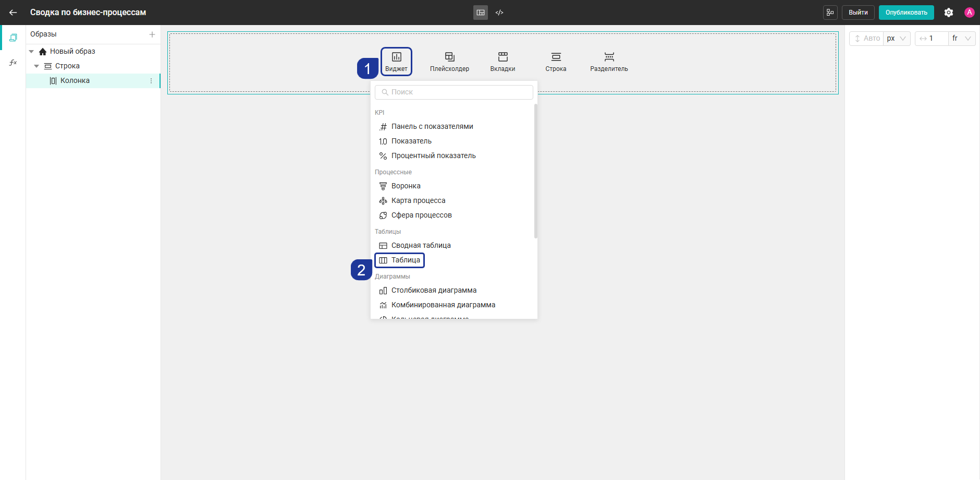Open the fr width unit dropdown
The width and height of the screenshot is (980, 480).
(962, 39)
